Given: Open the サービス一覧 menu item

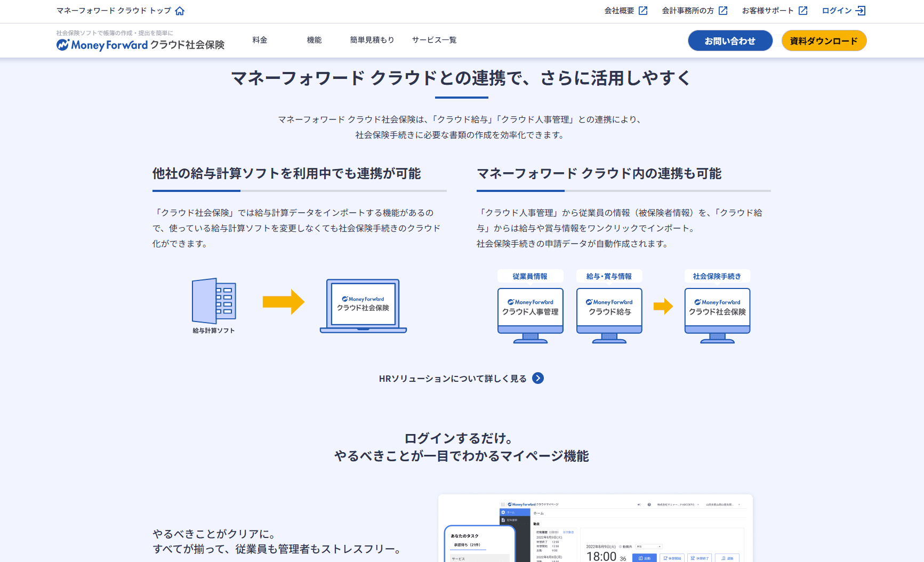Looking at the screenshot, I should [434, 40].
